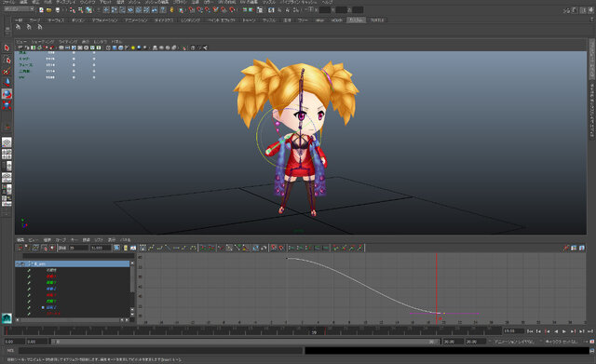Switch to the four-view layout
Viewport: 596px width, 364px height.
[7, 154]
